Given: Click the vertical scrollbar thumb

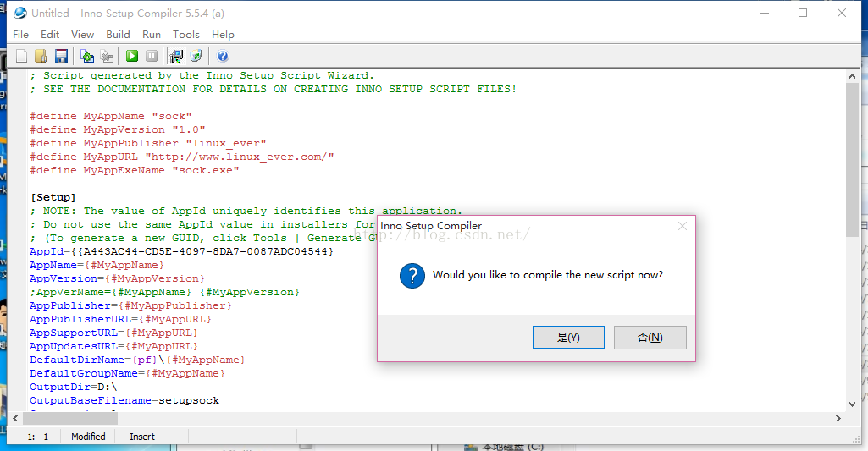Looking at the screenshot, I should click(x=852, y=160).
